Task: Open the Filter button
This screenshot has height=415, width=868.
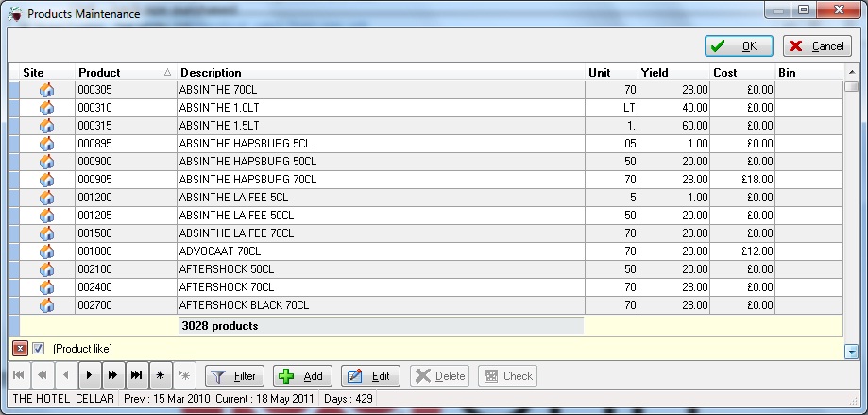Action: click(x=235, y=376)
